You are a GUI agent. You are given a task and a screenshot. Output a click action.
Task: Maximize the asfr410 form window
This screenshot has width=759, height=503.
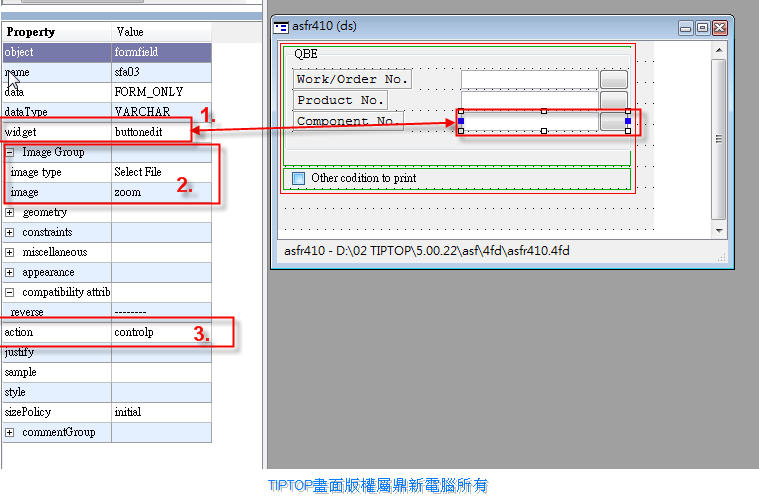pyautogui.click(x=702, y=28)
